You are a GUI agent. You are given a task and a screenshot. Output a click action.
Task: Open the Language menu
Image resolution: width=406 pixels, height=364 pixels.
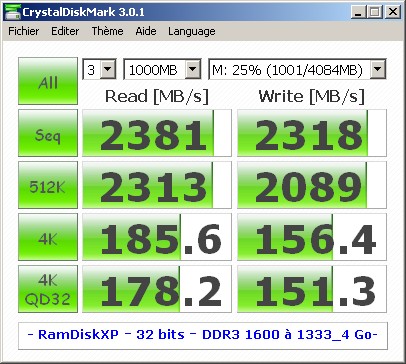coord(192,31)
